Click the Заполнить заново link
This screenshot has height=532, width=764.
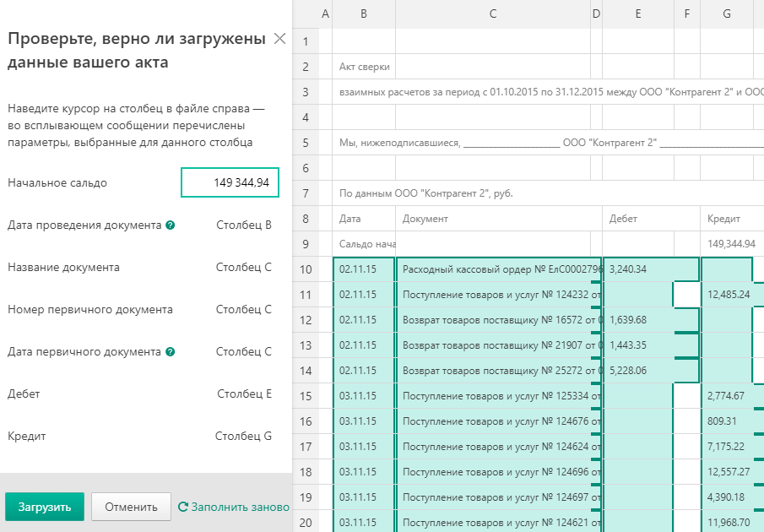tap(241, 508)
